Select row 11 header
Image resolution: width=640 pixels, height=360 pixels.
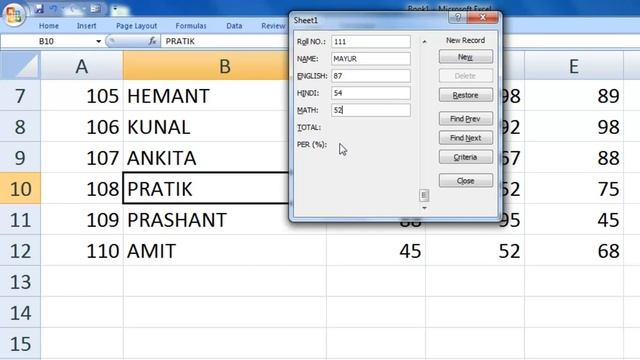(20, 220)
